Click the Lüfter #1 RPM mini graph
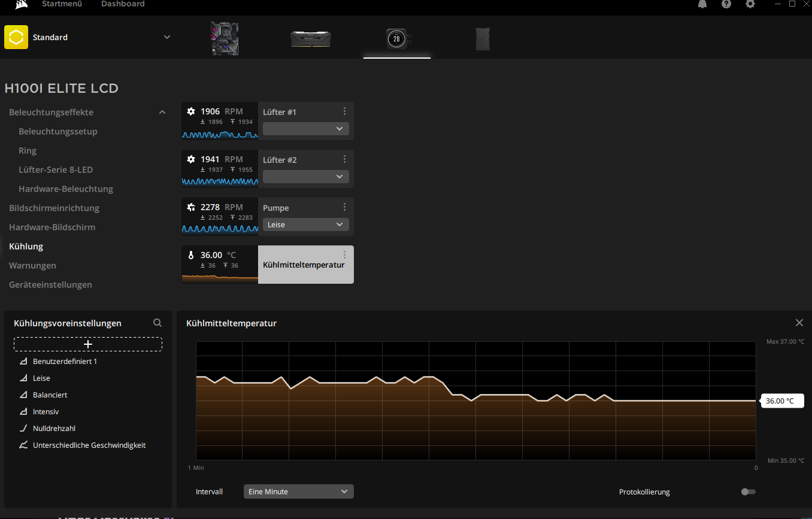 point(220,134)
